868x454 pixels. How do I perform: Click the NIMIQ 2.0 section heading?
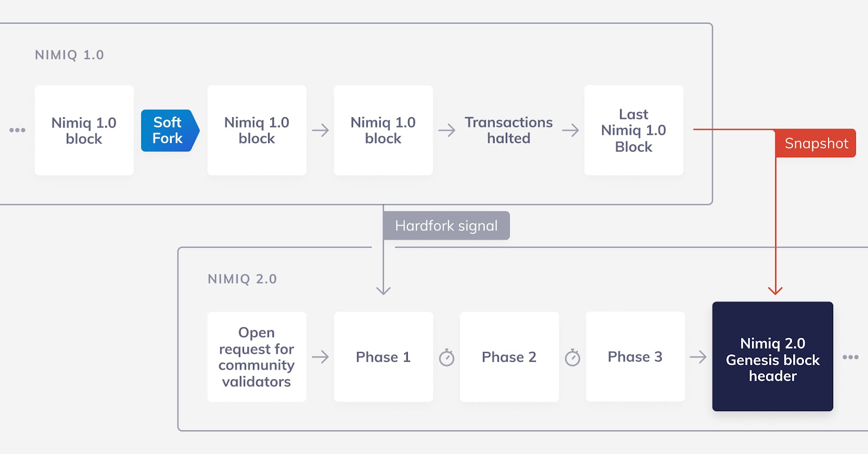[x=242, y=279]
